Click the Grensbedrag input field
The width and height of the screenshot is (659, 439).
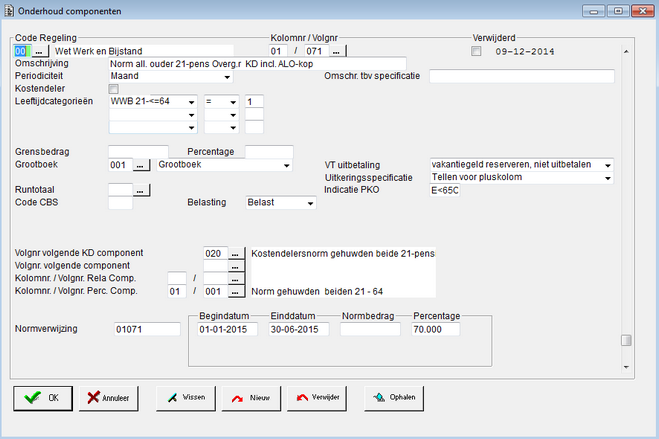[138, 152]
